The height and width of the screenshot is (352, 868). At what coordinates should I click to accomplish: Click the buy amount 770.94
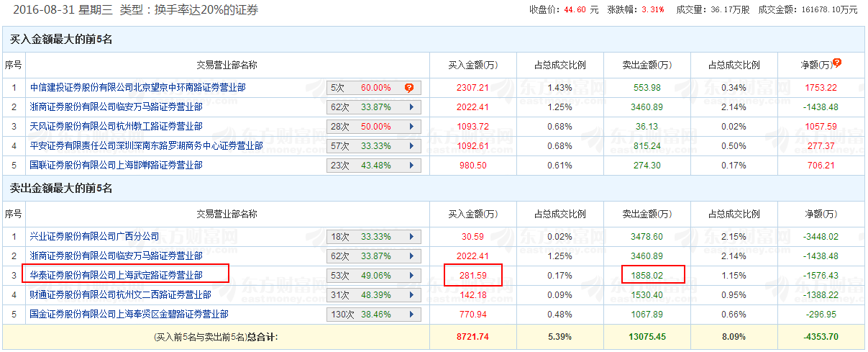(472, 315)
